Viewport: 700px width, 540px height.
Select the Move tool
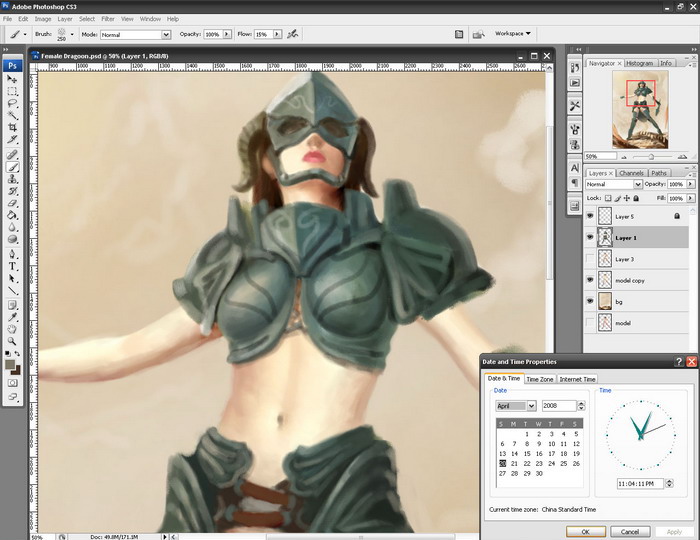point(12,79)
